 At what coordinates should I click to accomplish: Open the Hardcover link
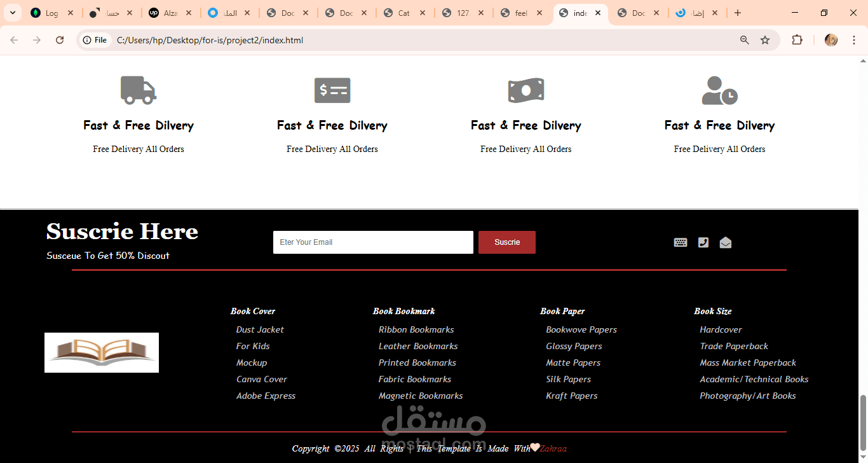(721, 329)
